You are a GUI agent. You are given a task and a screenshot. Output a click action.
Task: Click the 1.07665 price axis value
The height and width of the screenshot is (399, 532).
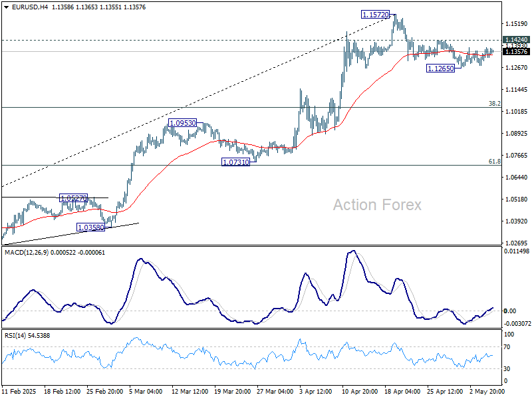pos(517,156)
